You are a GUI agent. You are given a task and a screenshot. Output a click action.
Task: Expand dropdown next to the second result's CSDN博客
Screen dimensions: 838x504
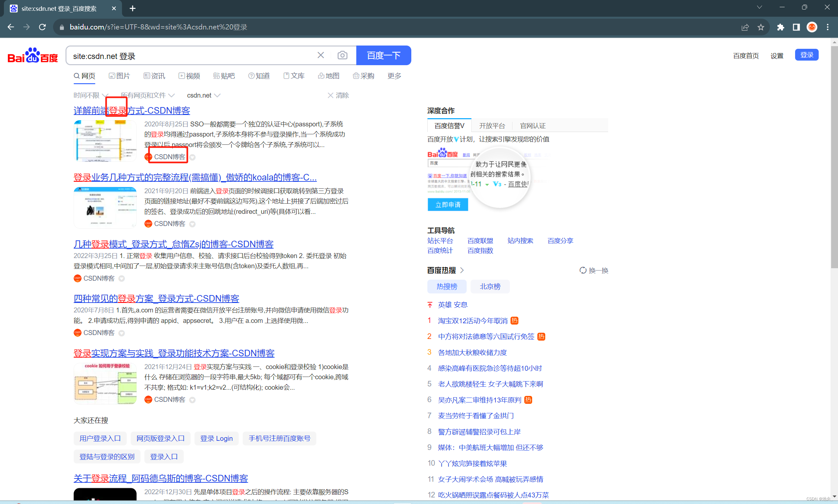(x=192, y=224)
